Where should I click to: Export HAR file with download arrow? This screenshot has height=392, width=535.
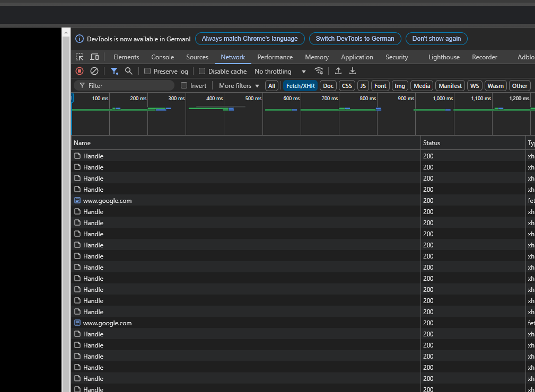coord(353,71)
